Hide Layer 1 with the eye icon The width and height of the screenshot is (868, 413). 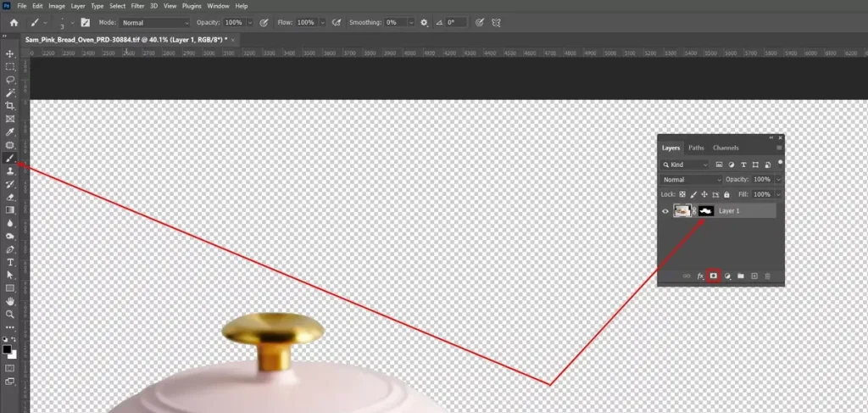(x=665, y=211)
